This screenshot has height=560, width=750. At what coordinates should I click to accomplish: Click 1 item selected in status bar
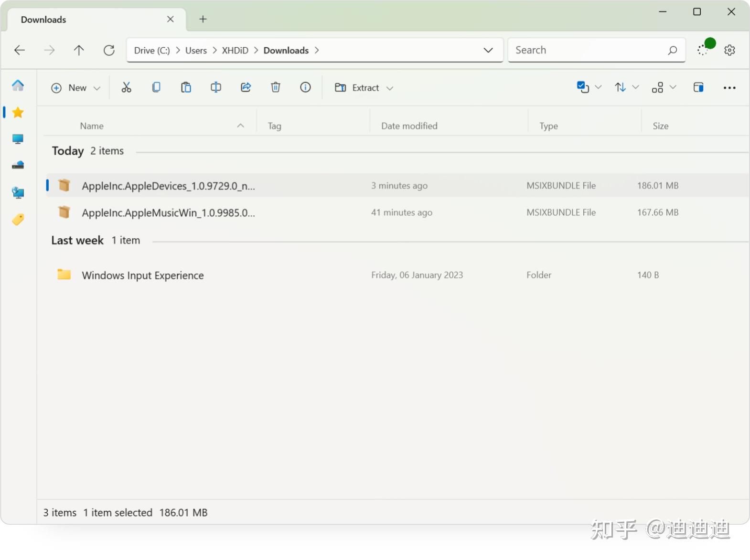pos(118,512)
